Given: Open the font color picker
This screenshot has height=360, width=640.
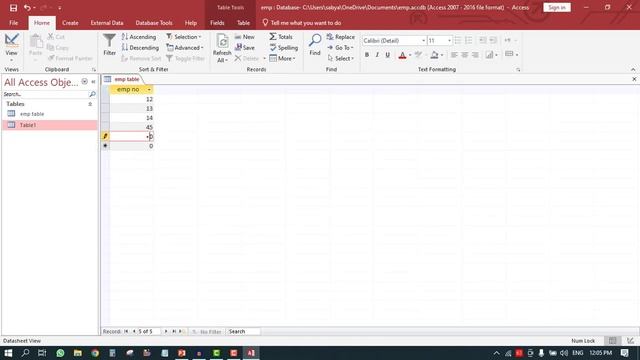Looking at the screenshot, I should point(410,55).
